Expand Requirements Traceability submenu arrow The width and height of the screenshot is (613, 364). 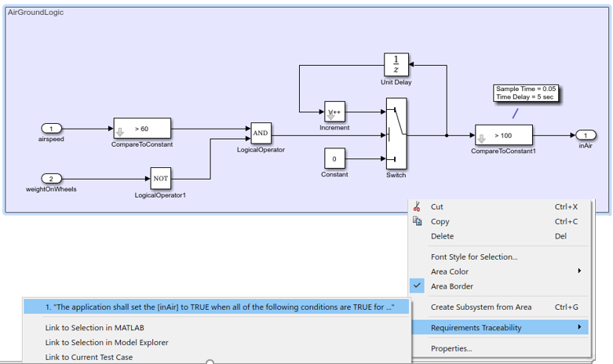(x=579, y=327)
